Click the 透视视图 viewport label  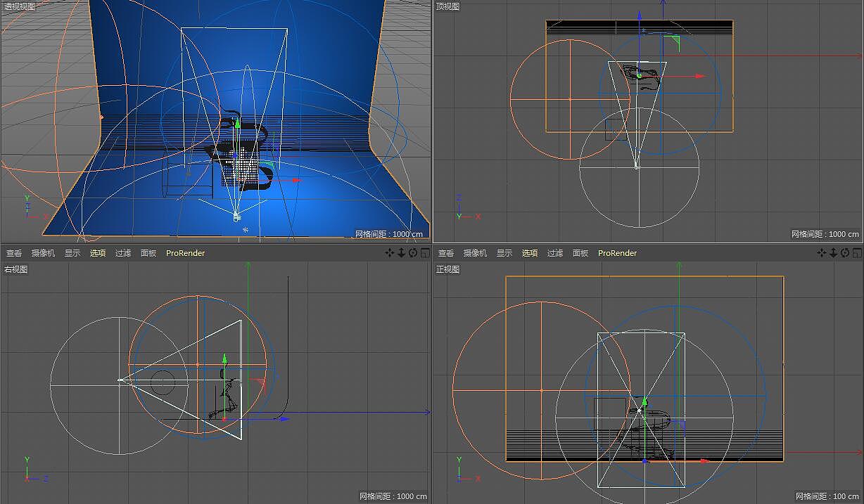(x=19, y=6)
